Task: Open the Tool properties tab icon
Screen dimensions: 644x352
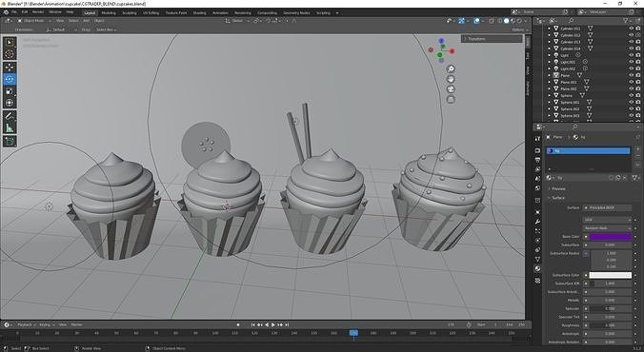Action: (x=537, y=139)
